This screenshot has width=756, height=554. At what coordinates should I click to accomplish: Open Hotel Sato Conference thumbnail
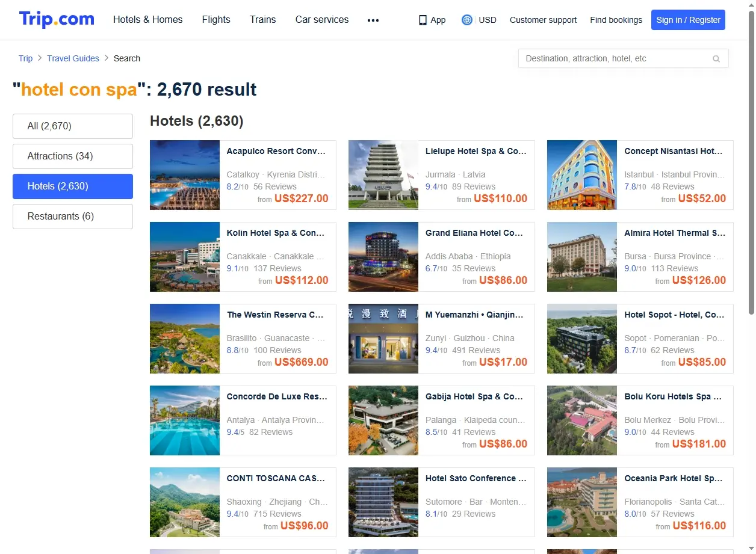(x=383, y=502)
